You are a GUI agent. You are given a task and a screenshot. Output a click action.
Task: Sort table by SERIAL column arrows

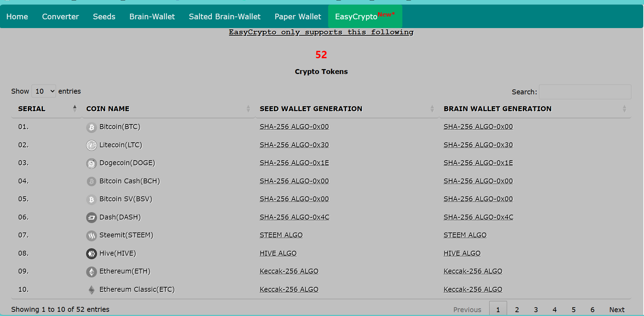point(75,109)
